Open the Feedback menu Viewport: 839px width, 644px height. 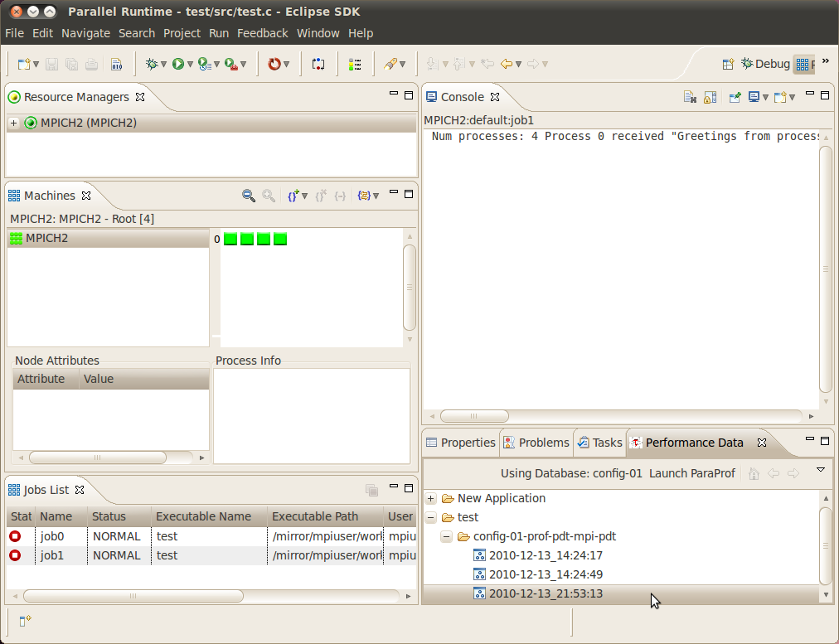click(263, 33)
